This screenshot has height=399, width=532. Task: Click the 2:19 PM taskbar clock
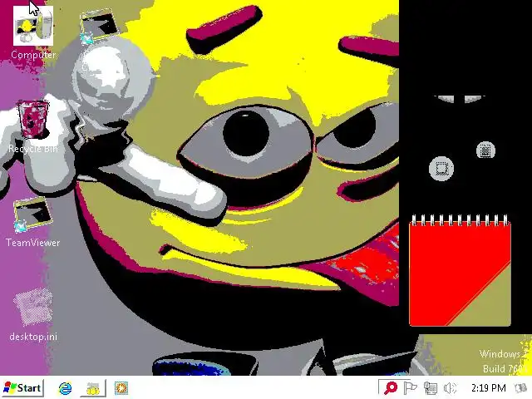tap(488, 388)
